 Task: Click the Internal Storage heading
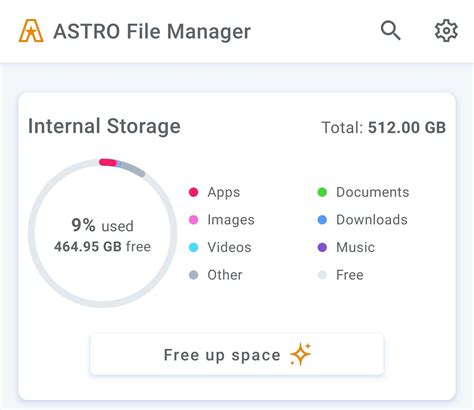[104, 127]
